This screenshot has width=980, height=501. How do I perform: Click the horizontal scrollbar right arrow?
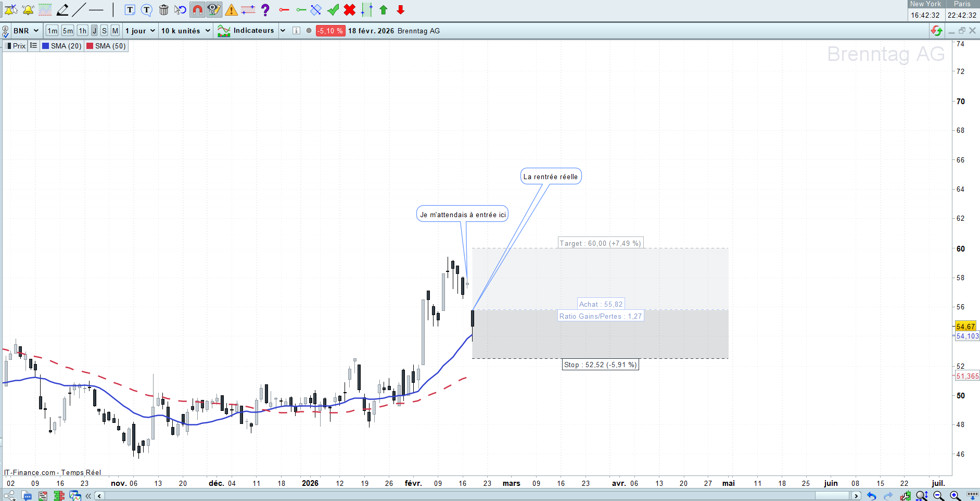click(x=856, y=496)
